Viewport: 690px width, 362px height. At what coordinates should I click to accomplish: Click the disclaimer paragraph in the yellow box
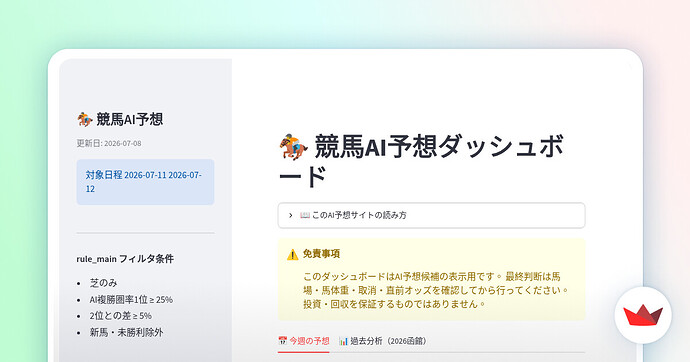point(436,290)
